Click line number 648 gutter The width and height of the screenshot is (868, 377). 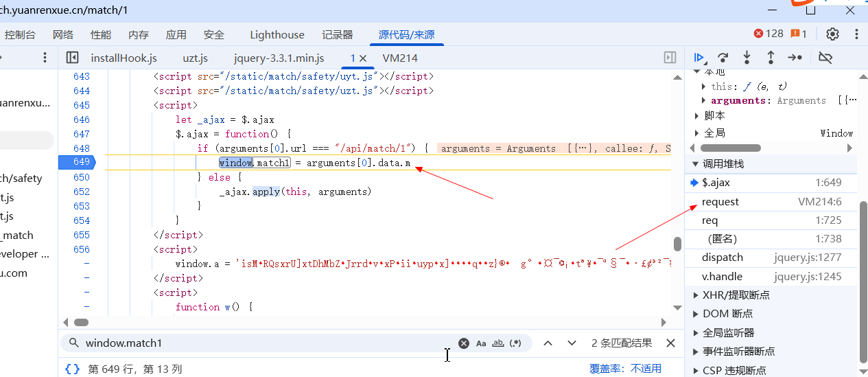pos(81,148)
